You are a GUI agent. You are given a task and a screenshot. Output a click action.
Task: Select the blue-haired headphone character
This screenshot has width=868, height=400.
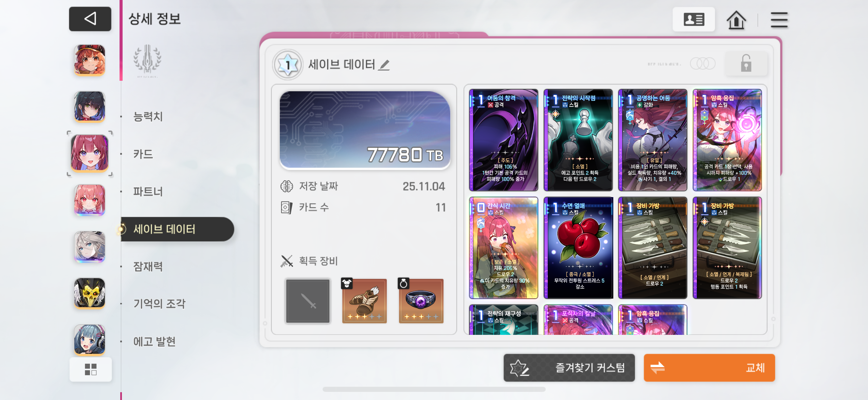(x=90, y=340)
